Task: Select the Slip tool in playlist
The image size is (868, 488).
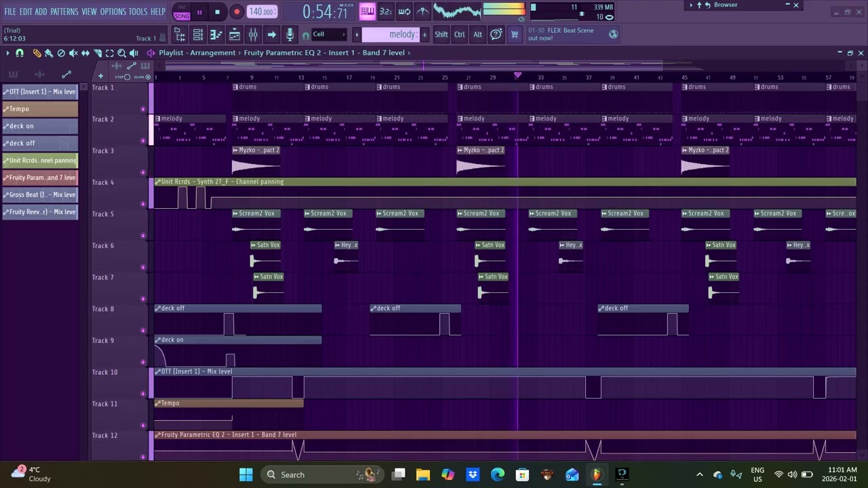Action: [x=85, y=53]
